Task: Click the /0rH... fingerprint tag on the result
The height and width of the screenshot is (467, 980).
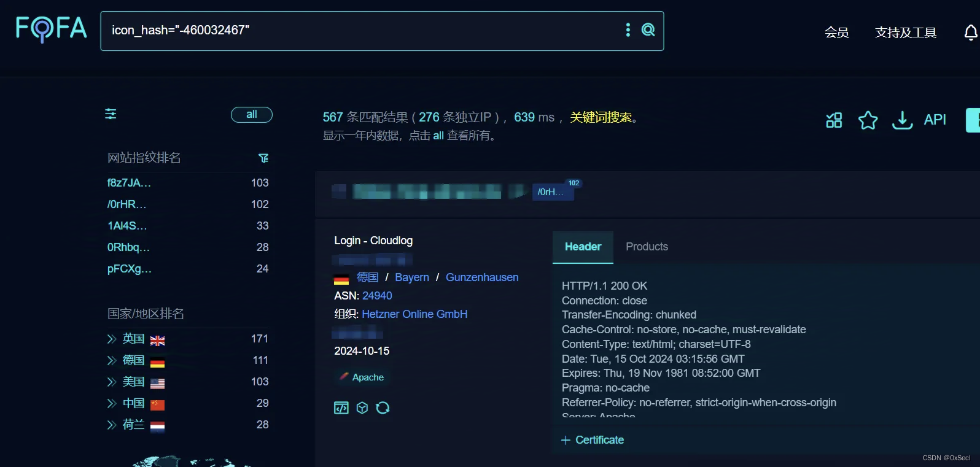Action: (x=553, y=192)
